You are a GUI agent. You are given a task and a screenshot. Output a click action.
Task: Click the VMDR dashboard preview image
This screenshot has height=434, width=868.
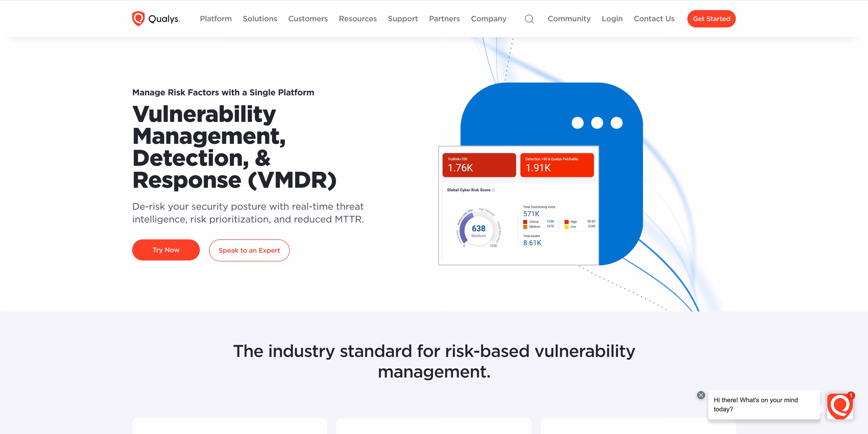[x=518, y=206]
